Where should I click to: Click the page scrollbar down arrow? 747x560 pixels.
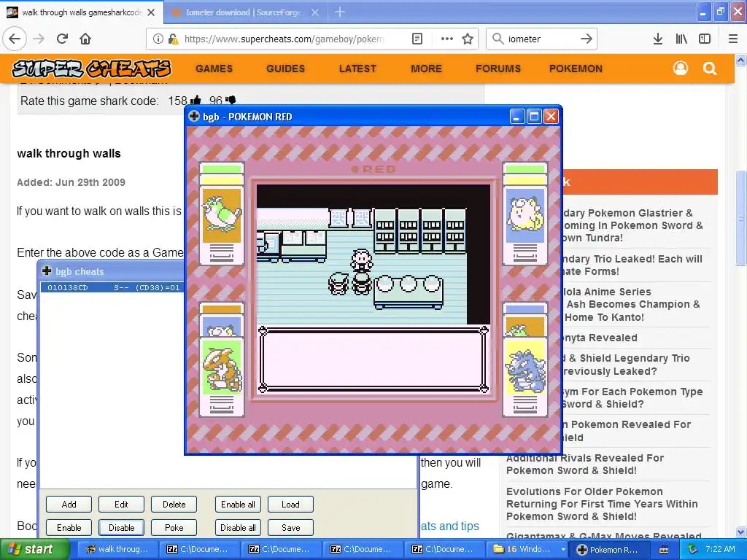click(741, 532)
